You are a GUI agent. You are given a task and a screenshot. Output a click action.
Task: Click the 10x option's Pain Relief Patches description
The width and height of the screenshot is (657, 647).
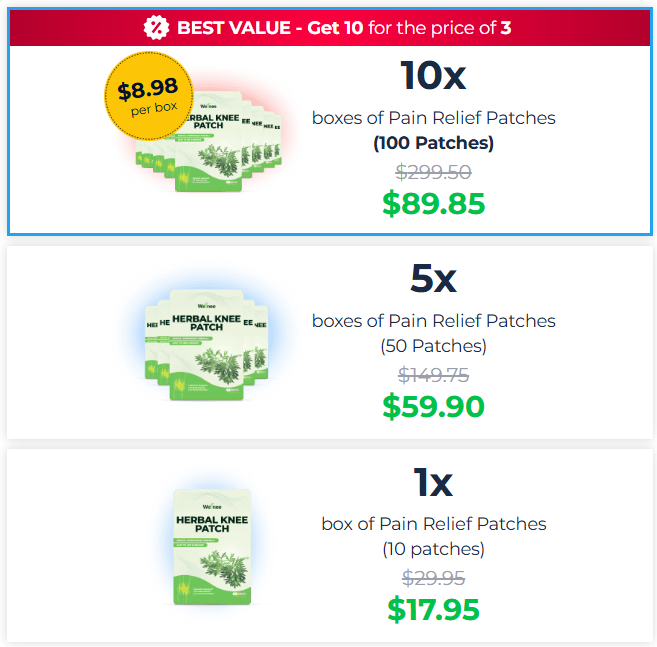(x=433, y=118)
